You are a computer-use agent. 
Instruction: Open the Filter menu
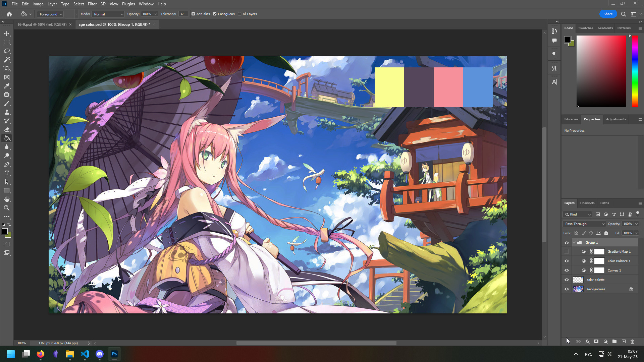pyautogui.click(x=92, y=4)
